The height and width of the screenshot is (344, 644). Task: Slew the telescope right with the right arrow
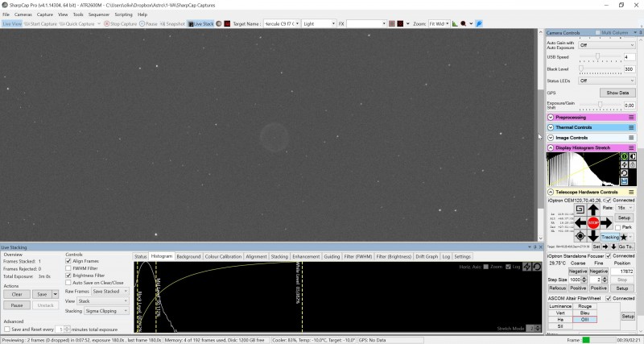coord(607,223)
